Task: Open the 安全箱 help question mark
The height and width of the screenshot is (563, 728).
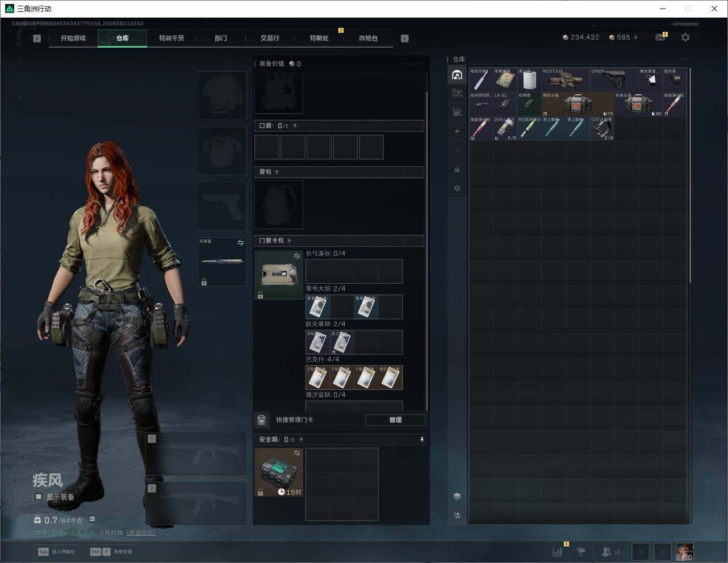Action: coord(301,439)
